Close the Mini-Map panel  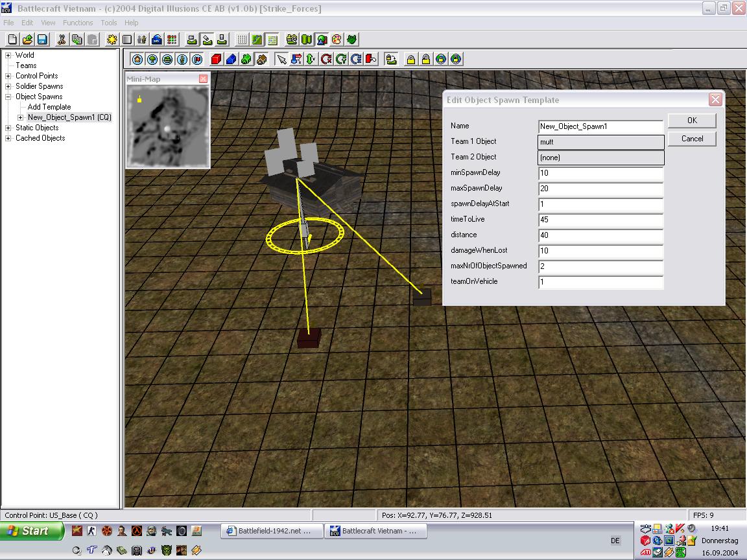point(204,78)
